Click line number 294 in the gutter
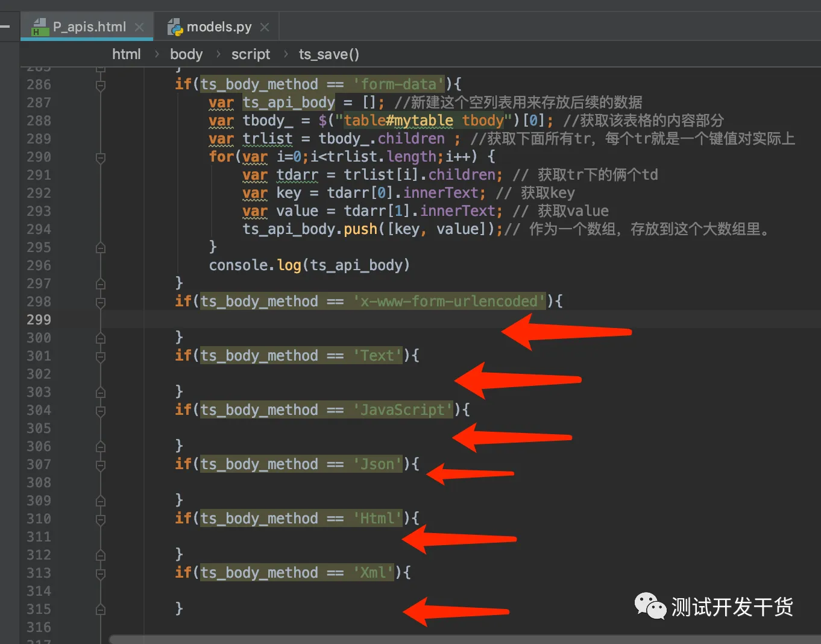Image resolution: width=821 pixels, height=644 pixels. click(x=39, y=229)
